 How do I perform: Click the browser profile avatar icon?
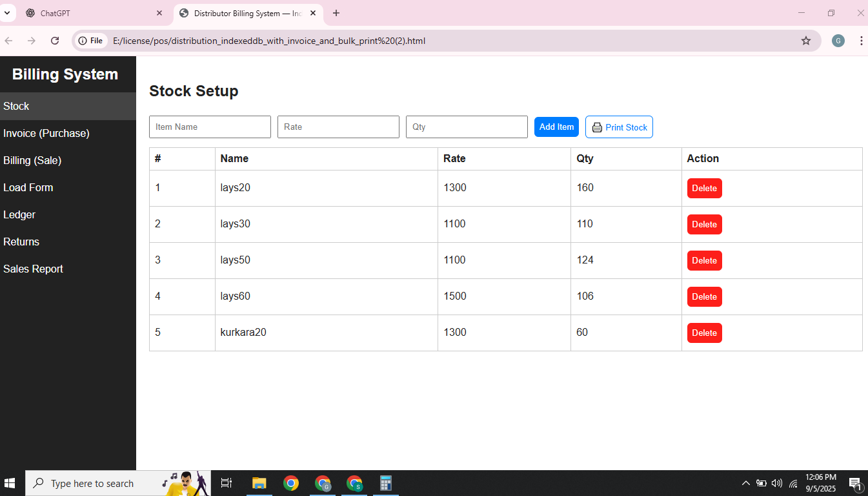pyautogui.click(x=838, y=40)
